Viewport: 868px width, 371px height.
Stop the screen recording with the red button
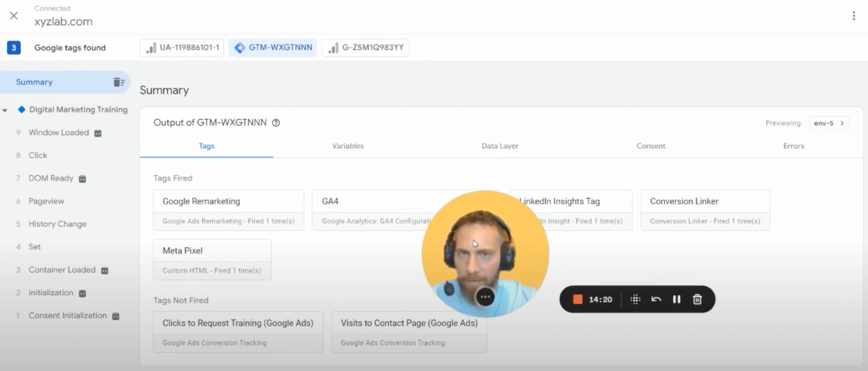(x=577, y=299)
